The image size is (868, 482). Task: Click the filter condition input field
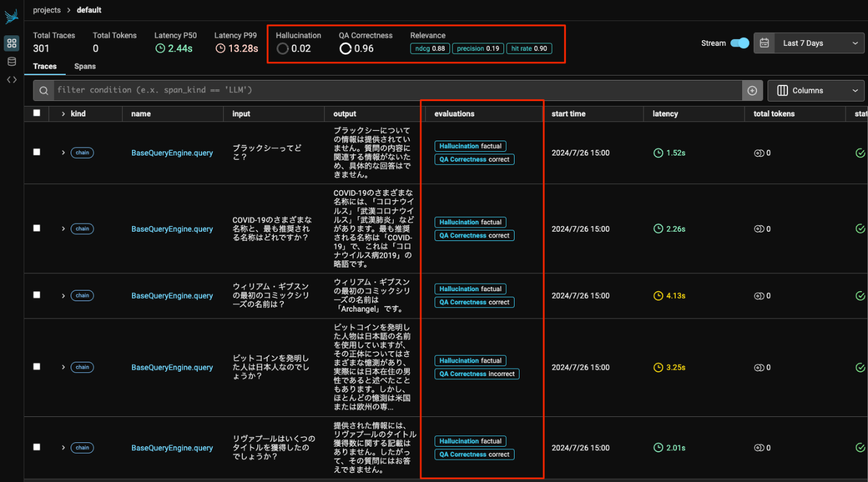[x=398, y=90]
